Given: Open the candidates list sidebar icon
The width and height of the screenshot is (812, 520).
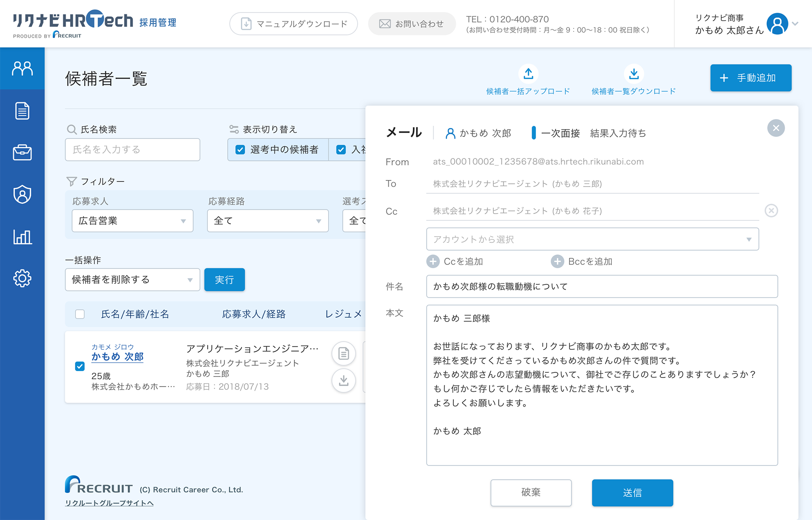Looking at the screenshot, I should (22, 68).
